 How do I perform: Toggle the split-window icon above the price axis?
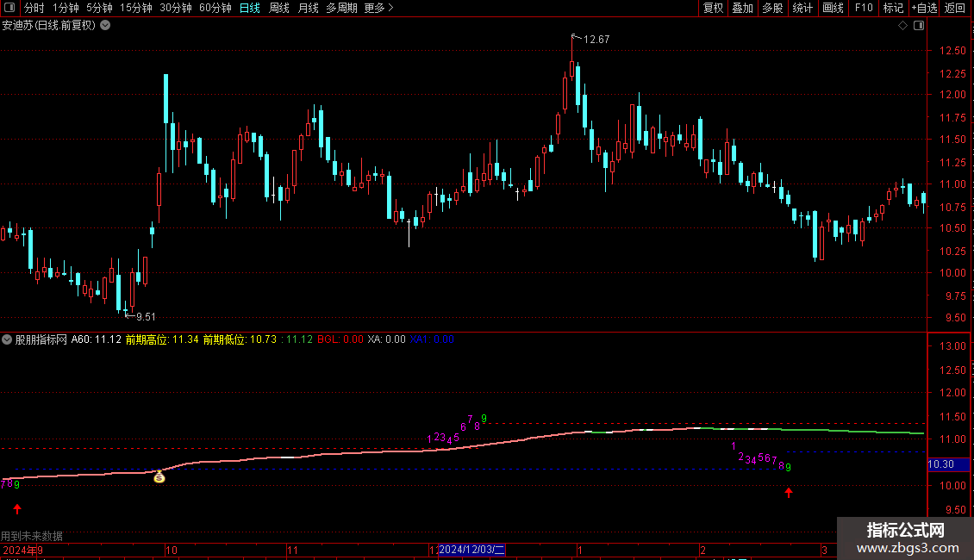coord(919,26)
